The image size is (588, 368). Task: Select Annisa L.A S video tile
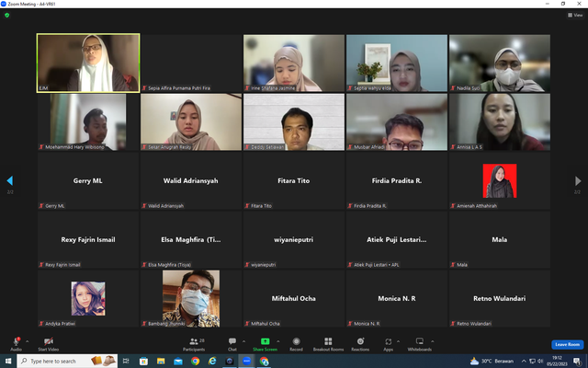(500, 122)
